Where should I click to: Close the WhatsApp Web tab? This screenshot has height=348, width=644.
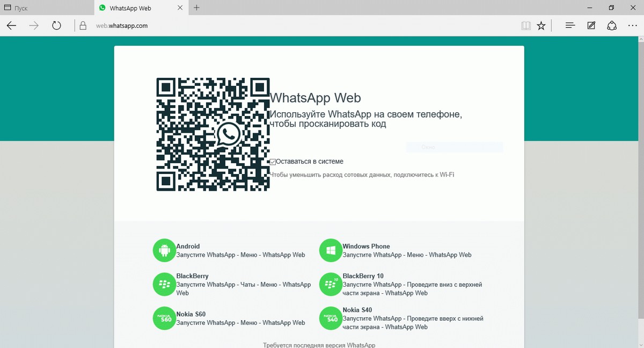181,8
